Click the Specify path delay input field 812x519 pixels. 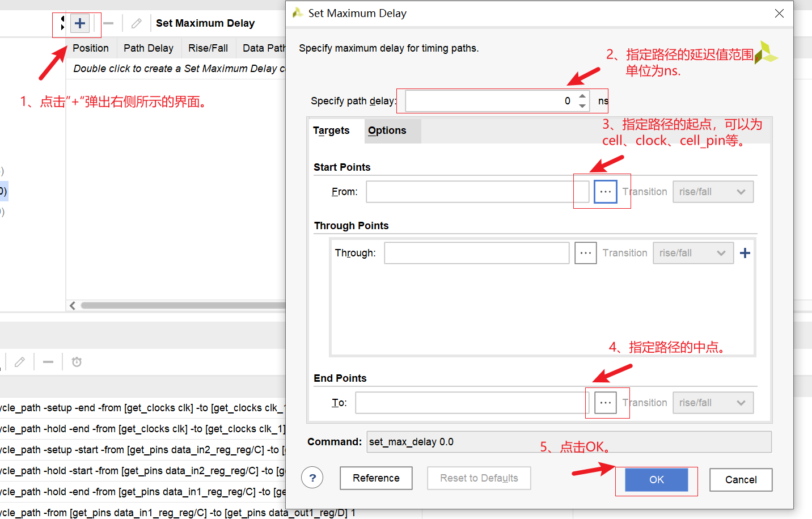click(490, 101)
